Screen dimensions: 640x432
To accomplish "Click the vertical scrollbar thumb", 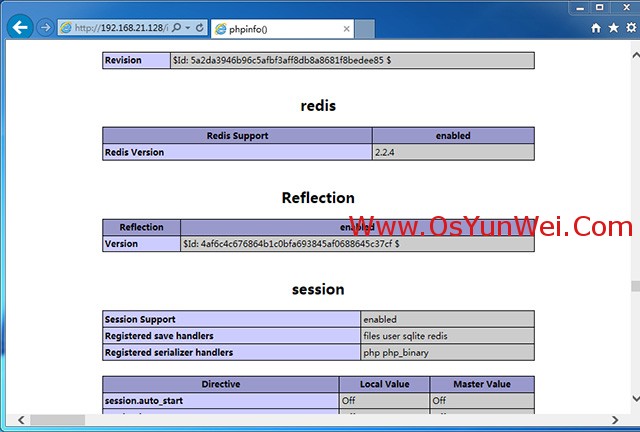I will click(636, 286).
